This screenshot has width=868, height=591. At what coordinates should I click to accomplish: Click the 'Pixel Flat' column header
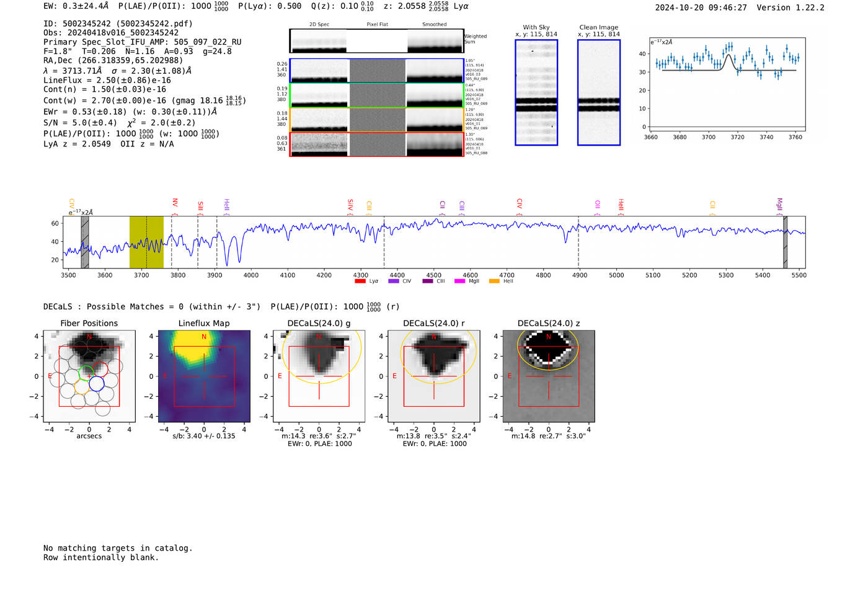tap(377, 25)
